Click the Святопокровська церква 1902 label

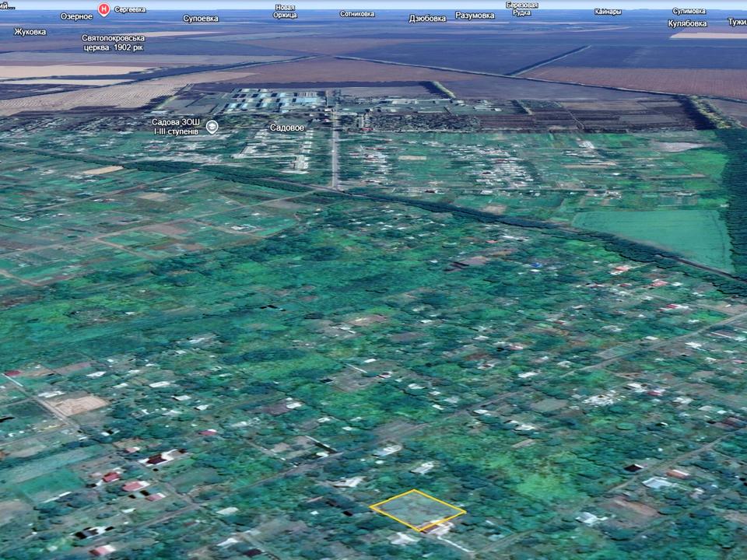112,42
